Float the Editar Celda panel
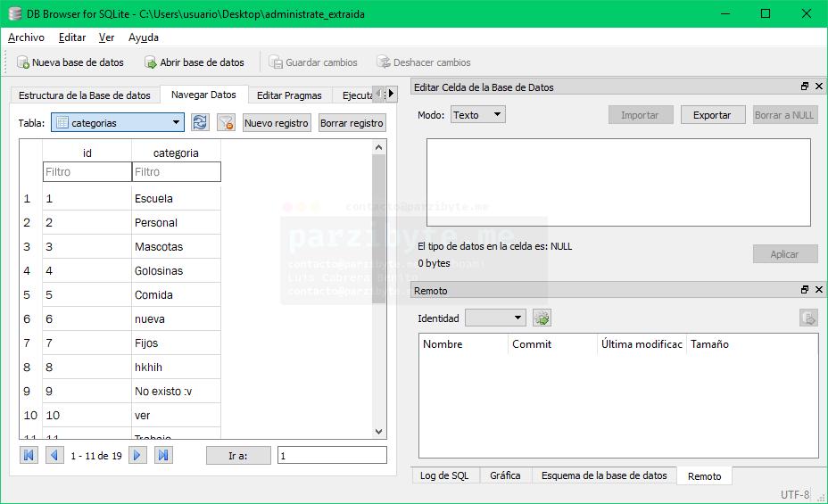Image resolution: width=828 pixels, height=504 pixels. 805,86
